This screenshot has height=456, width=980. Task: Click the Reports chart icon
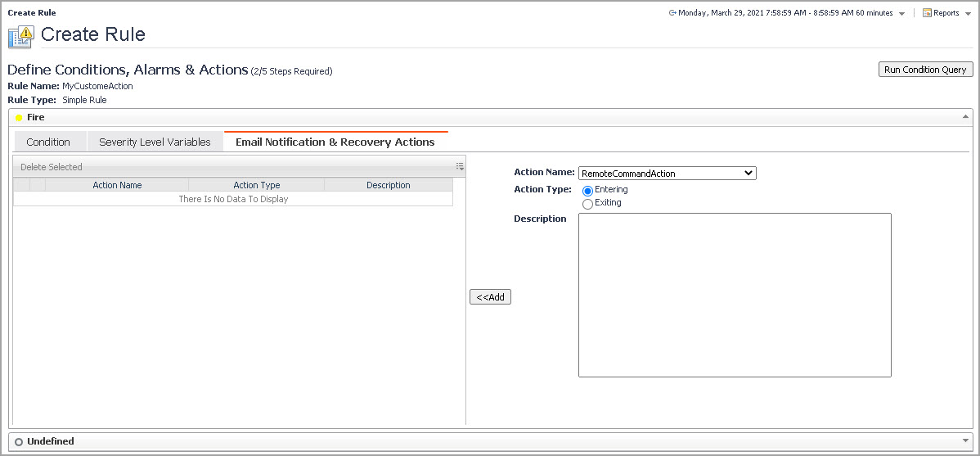927,13
